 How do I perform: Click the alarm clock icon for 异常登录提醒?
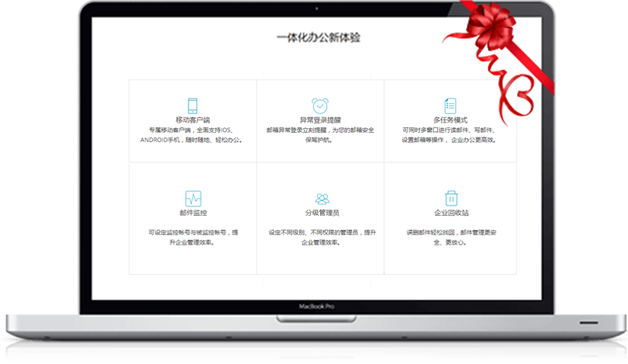coord(320,106)
